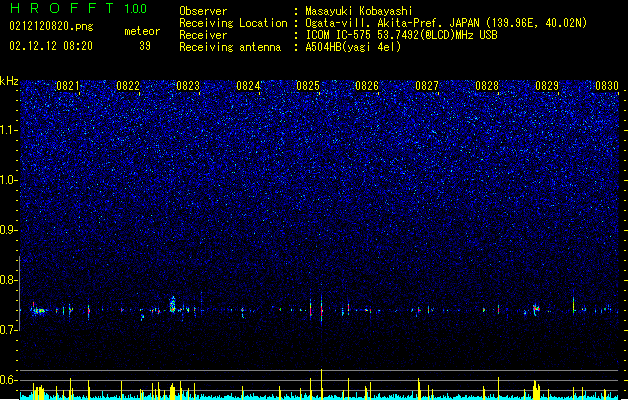Click the 0830 time marker
Image resolution: width=629 pixels, height=400 pixels.
point(607,86)
